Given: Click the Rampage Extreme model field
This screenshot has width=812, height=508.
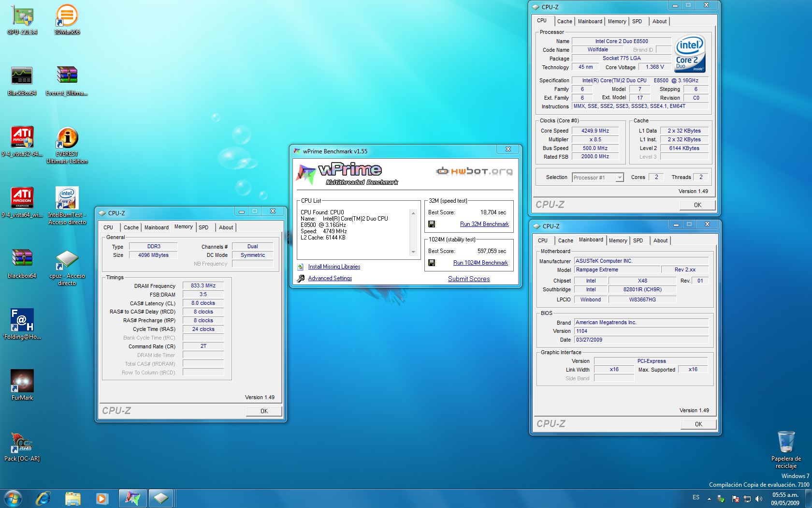Looking at the screenshot, I should (x=617, y=270).
